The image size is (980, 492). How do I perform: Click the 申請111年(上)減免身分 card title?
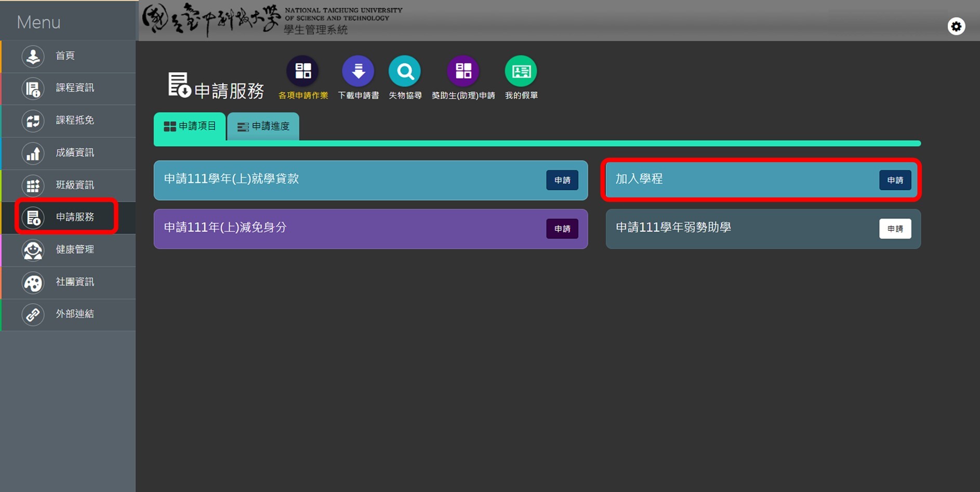(225, 228)
